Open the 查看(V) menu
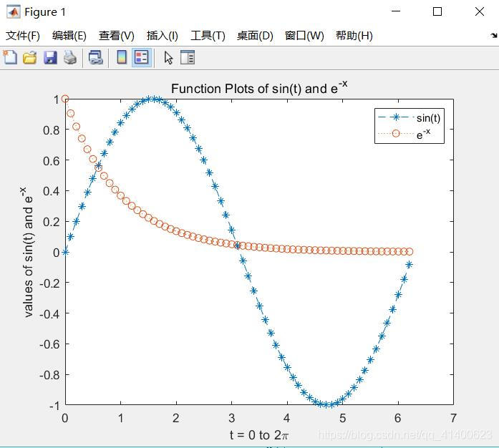This screenshot has height=448, width=499. tap(116, 36)
